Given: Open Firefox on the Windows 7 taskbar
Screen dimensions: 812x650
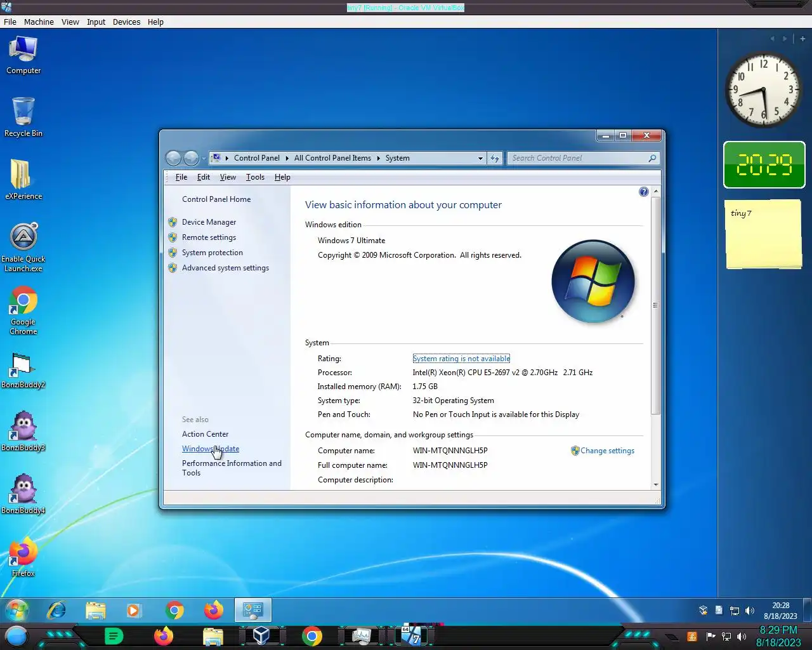Looking at the screenshot, I should point(214,611).
